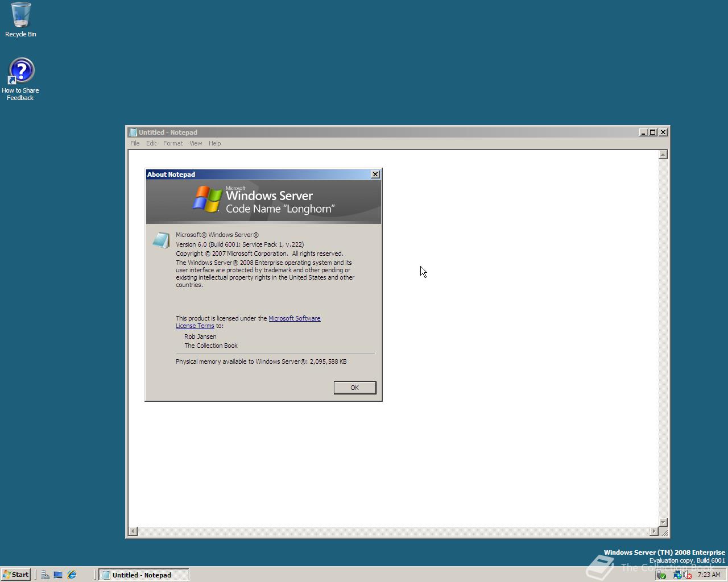The image size is (728, 582).
Task: Select Untitled - Notepad taskbar button
Action: [143, 575]
